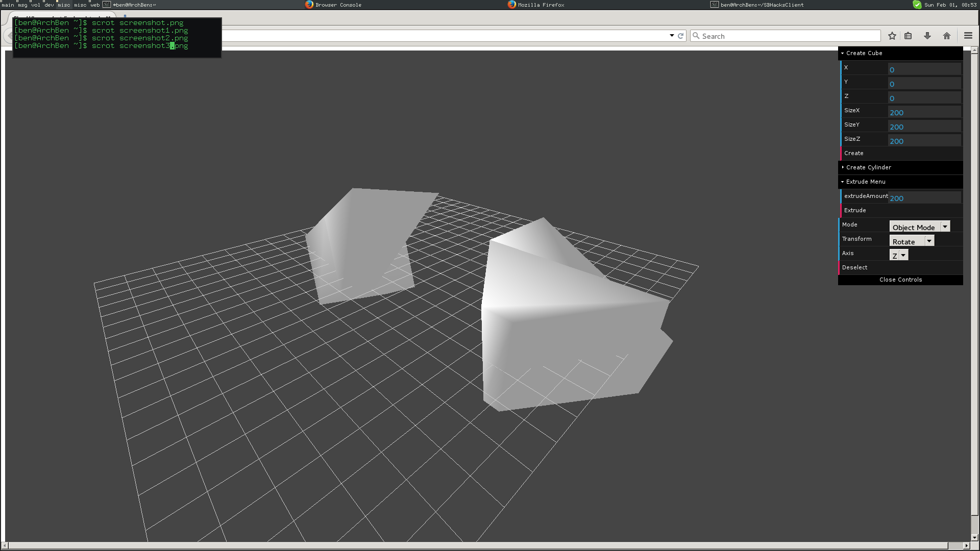Click Deselect in the controls panel
This screenshot has height=551, width=980.
(x=854, y=267)
